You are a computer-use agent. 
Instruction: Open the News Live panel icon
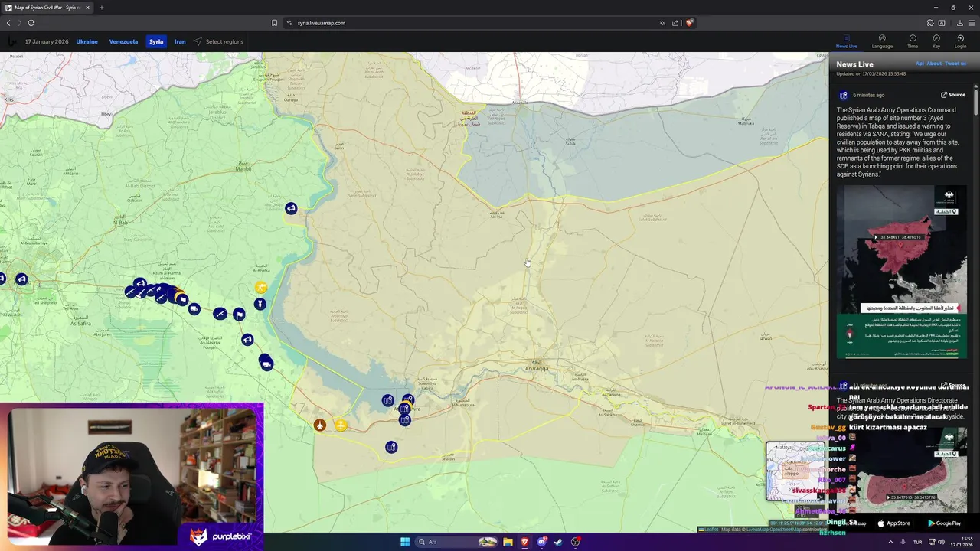pyautogui.click(x=847, y=41)
